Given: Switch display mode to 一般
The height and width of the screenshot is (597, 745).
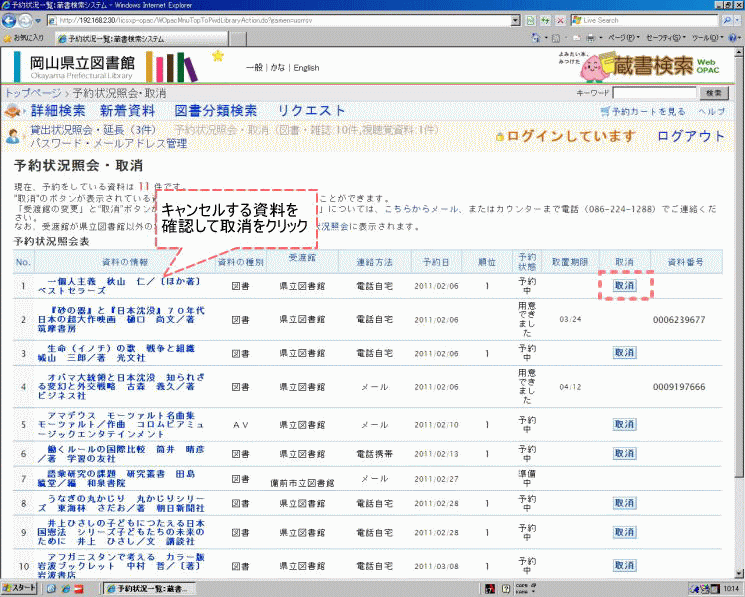Looking at the screenshot, I should 254,67.
